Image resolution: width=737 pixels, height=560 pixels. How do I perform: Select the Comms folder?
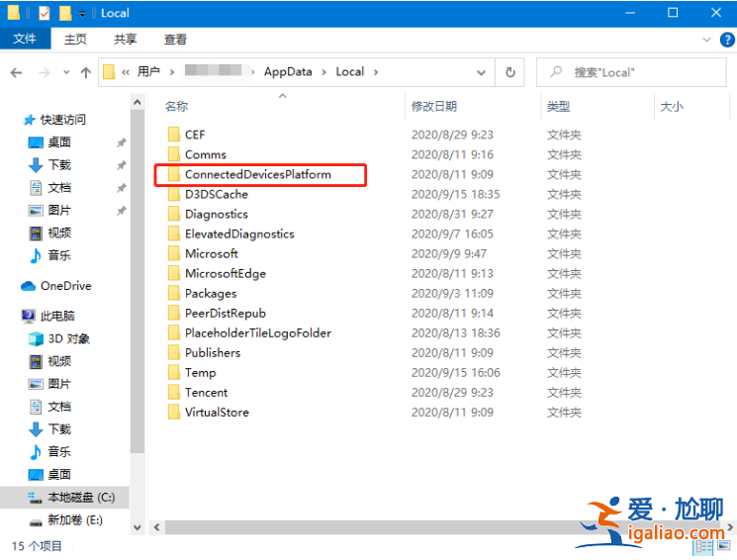pyautogui.click(x=206, y=154)
